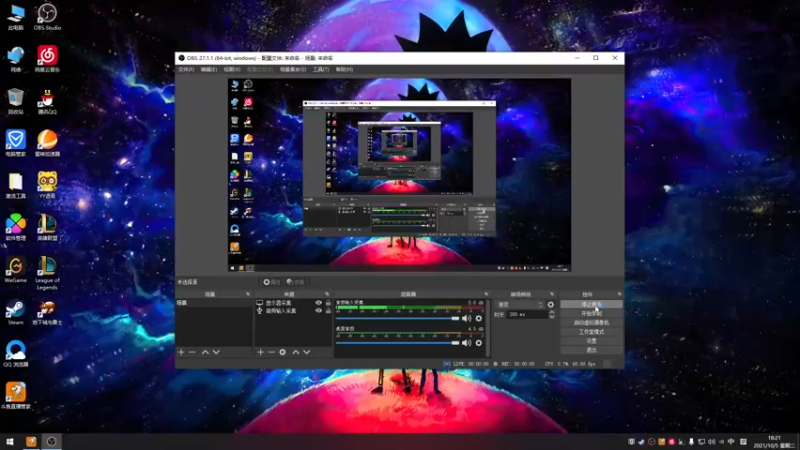Screen dimensions: 800x450
Task: Open the NetEase Cloud Music desktop icon
Action: click(x=47, y=58)
